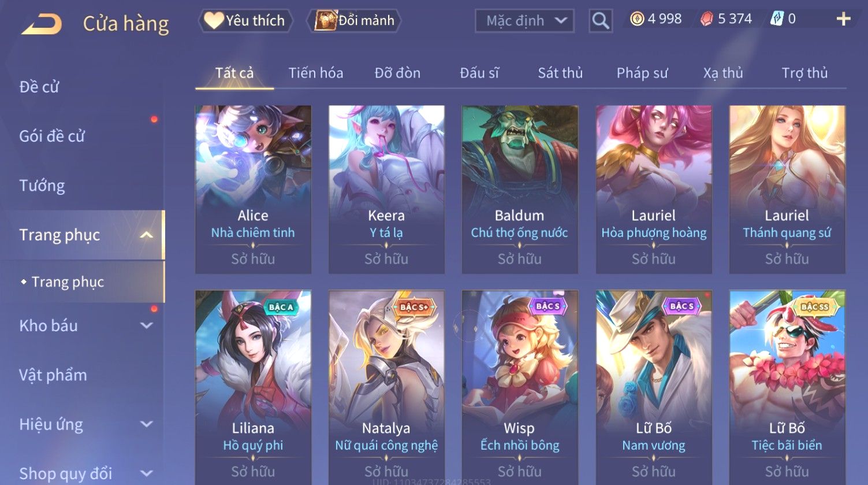Click the voucher ticket icon
The image size is (868, 485).
pos(777,19)
